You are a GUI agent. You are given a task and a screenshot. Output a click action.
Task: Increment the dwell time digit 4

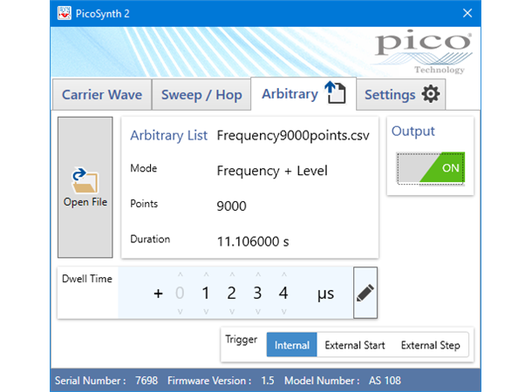(x=284, y=274)
